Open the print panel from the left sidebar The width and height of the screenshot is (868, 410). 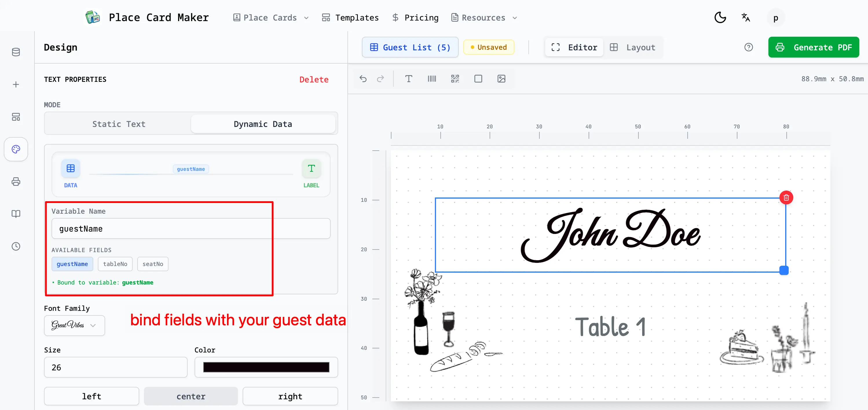tap(16, 182)
